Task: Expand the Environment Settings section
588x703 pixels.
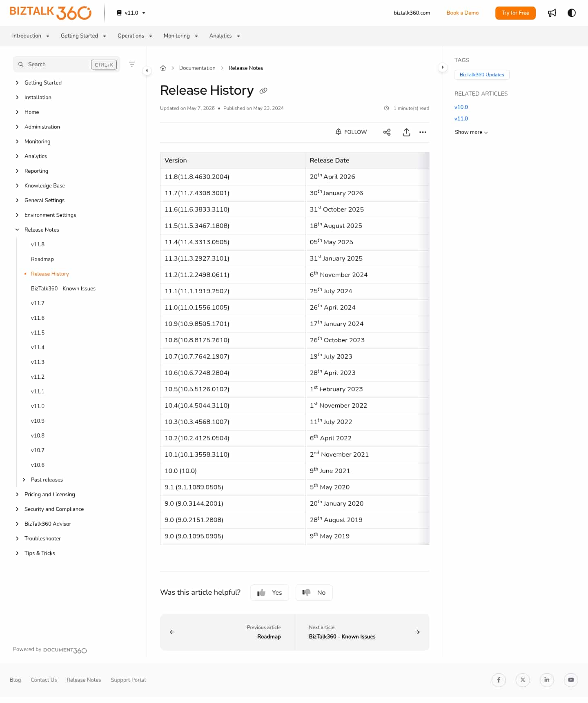Action: [x=17, y=215]
